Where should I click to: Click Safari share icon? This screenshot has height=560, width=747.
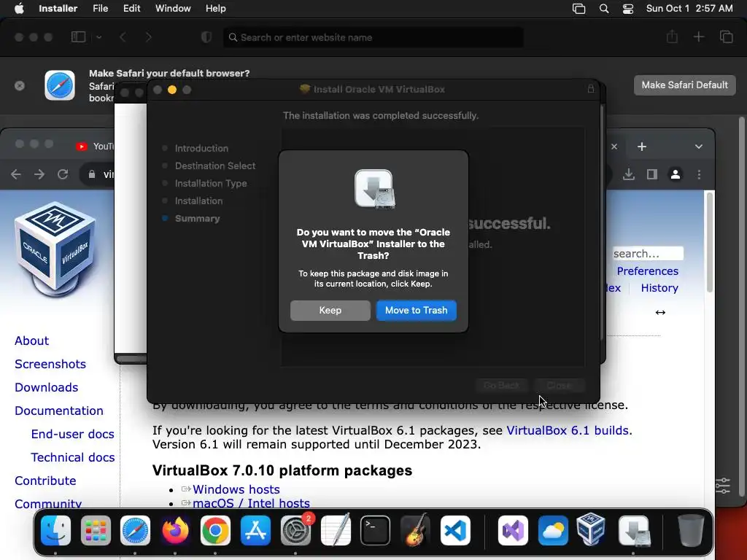pos(672,37)
